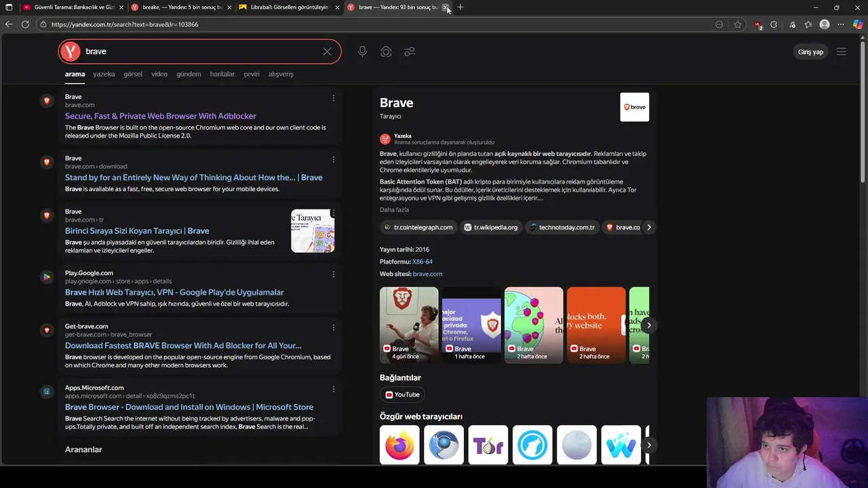
Task: Open image search camera icon
Action: [x=386, y=52]
